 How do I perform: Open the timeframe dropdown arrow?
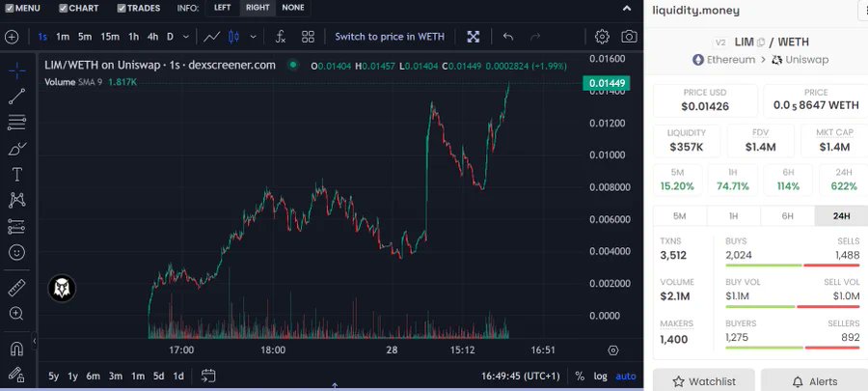click(x=186, y=37)
